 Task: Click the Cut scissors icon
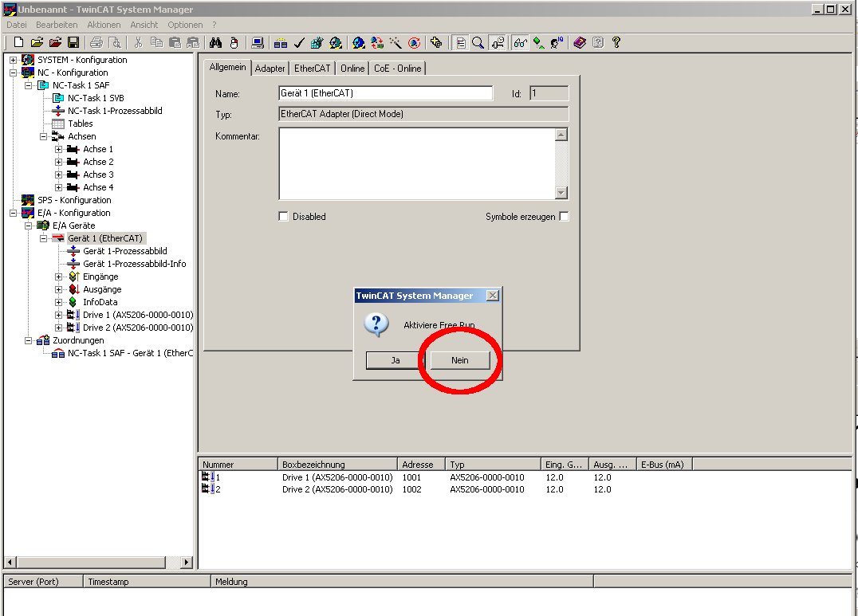139,43
